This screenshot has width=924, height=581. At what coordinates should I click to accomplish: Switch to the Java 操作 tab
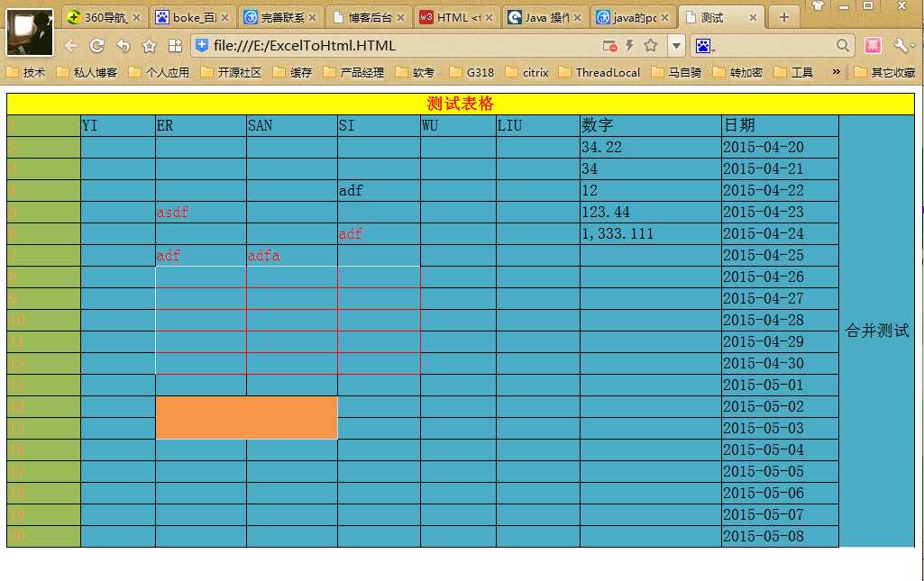coord(544,18)
